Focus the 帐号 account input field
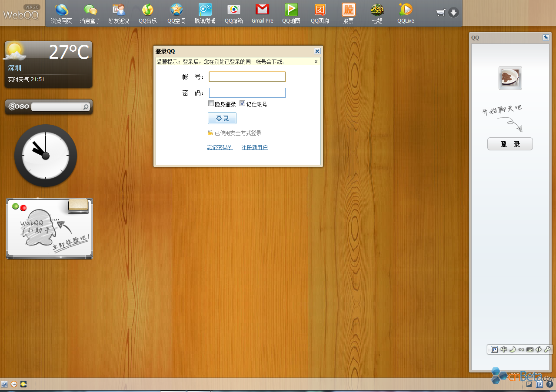Screen dimensions: 556x392 tap(247, 77)
